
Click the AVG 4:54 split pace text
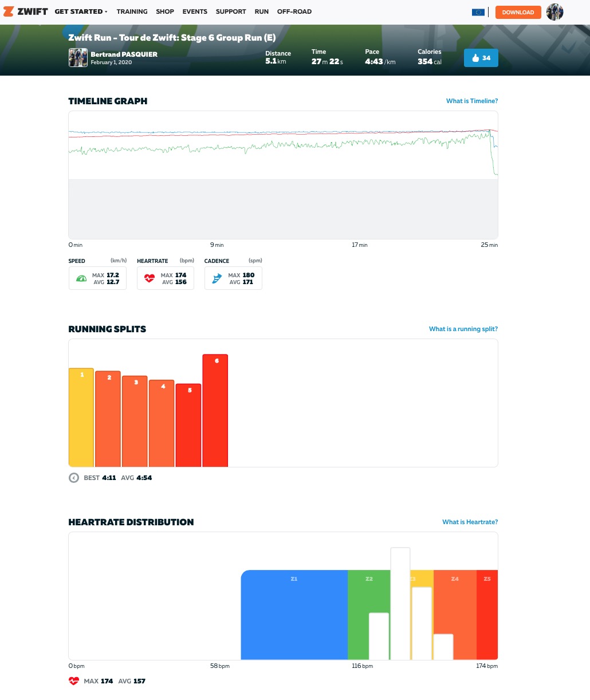coord(136,478)
